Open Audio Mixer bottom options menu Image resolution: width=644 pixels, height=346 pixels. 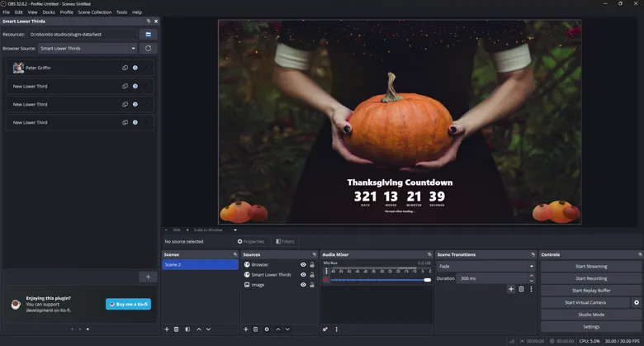coord(336,329)
